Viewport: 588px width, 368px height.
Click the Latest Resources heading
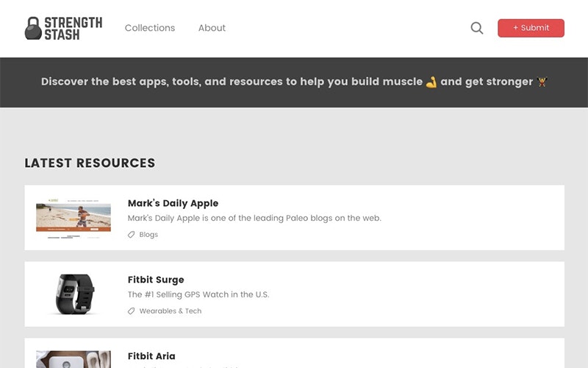tap(90, 163)
